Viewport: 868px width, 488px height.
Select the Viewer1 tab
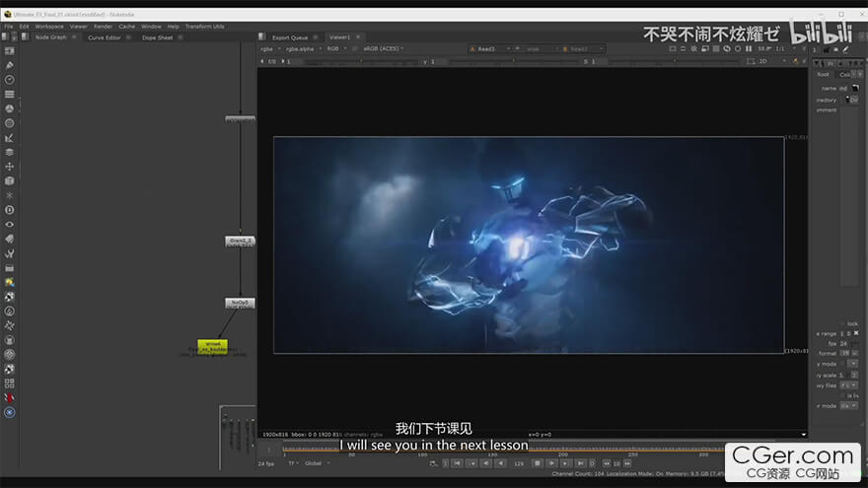339,37
